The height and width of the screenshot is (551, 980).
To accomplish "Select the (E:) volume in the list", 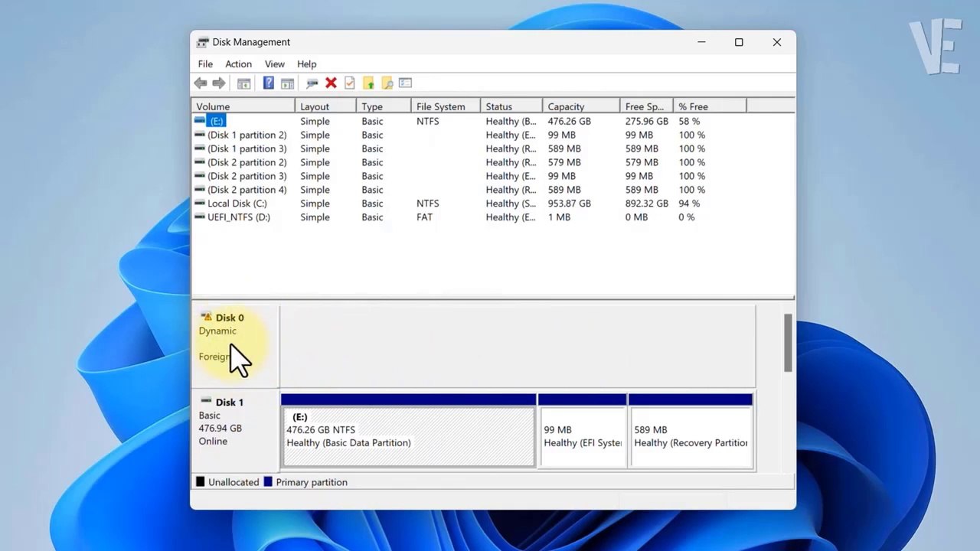I will click(x=216, y=121).
